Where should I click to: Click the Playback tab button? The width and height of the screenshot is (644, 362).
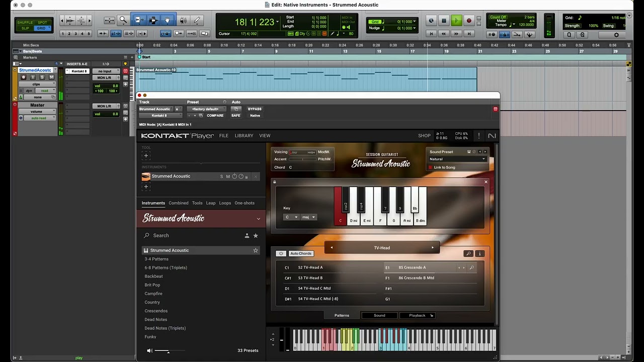[417, 316]
